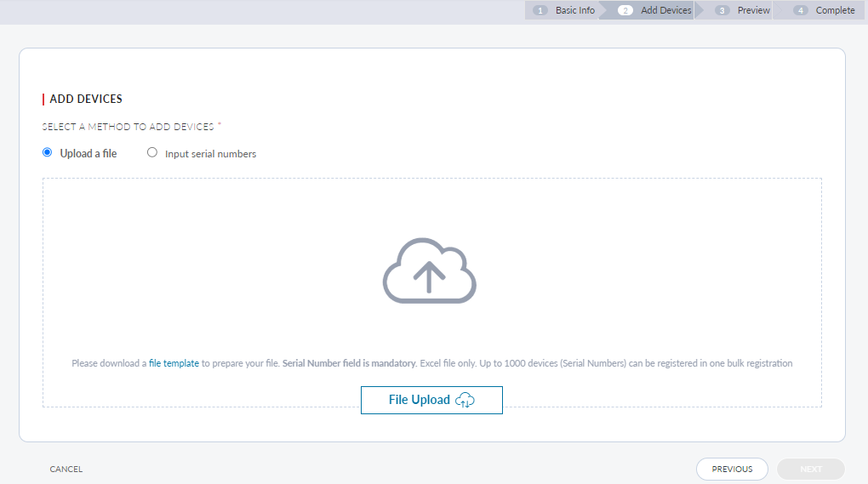Open the file template link
868x484 pixels.
point(174,363)
